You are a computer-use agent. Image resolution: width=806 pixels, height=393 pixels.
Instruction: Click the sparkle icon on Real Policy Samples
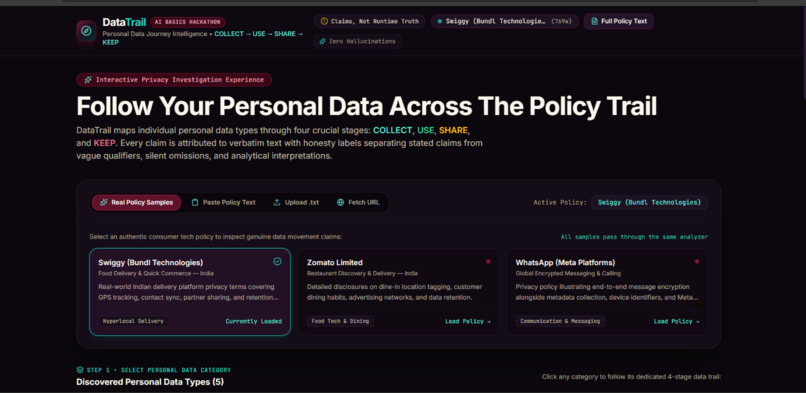pos(103,202)
